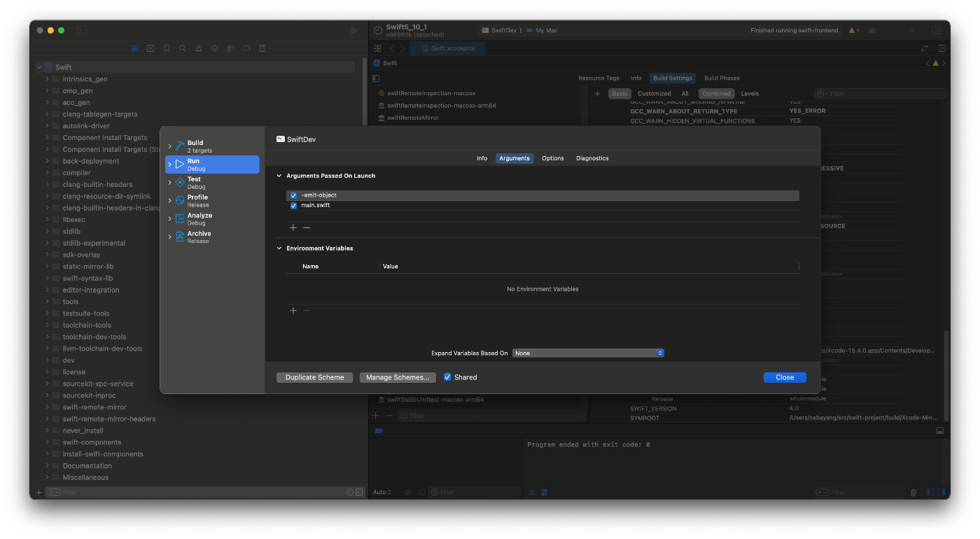Open the Build Phases tab in project editor
This screenshot has height=539, width=980.
[722, 78]
